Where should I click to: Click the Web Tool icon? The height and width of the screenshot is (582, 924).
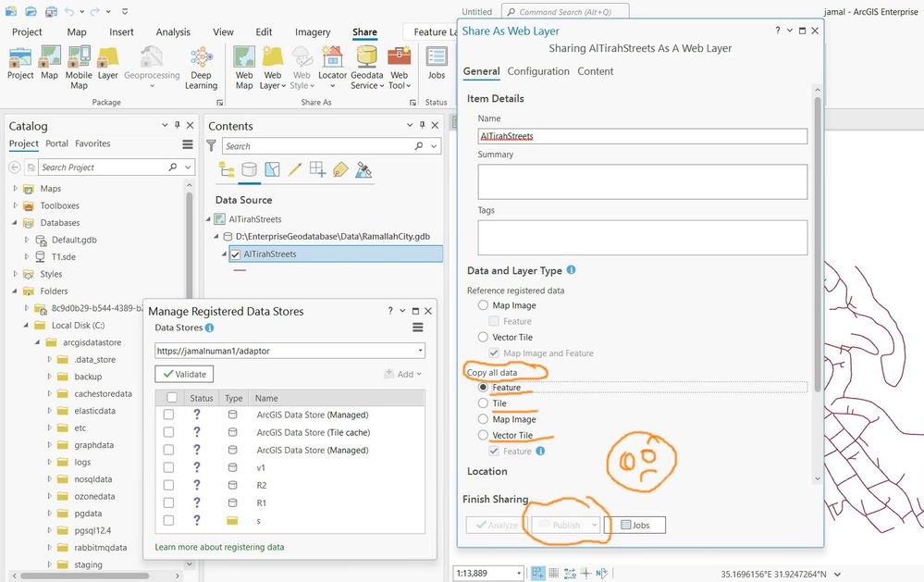[x=399, y=57]
